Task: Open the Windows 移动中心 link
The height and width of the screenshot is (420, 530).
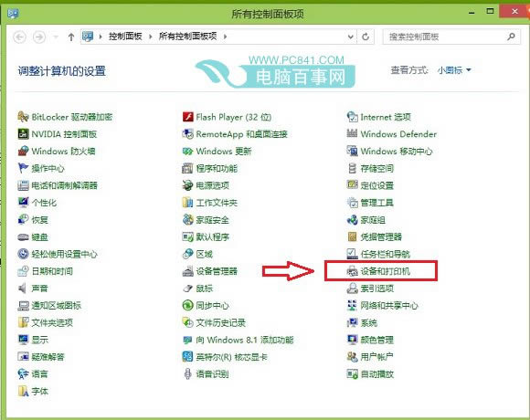Action: tap(397, 151)
